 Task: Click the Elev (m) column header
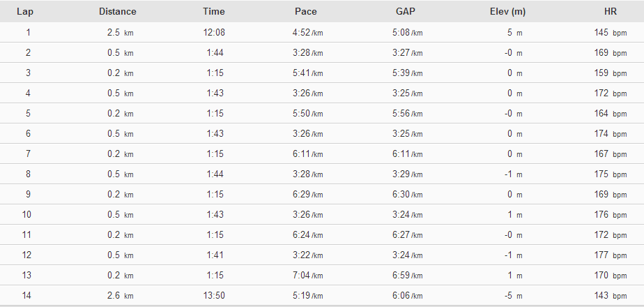(x=507, y=11)
